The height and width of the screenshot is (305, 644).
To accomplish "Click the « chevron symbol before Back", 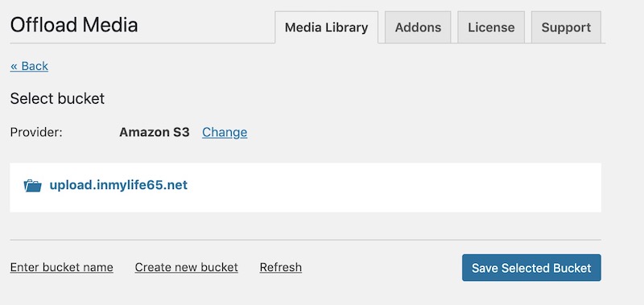I will (14, 67).
